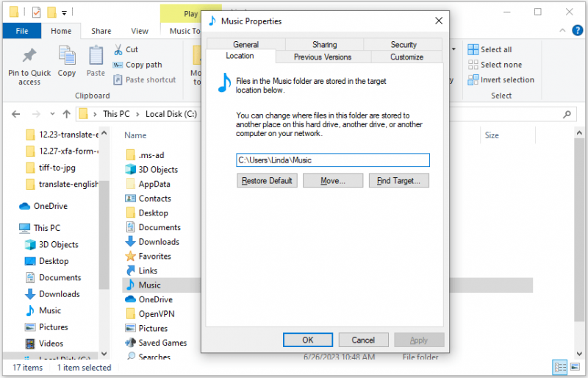Switch to View ribbon tab

pos(140,31)
